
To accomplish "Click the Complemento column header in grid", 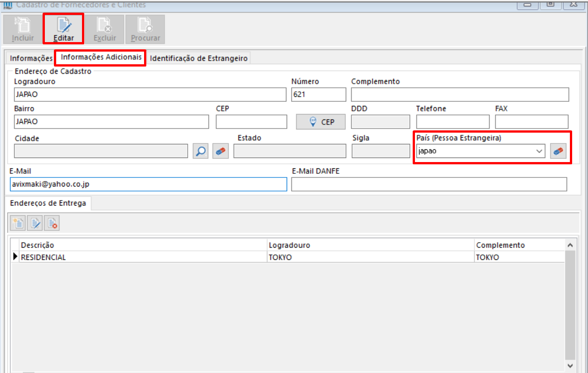I will coord(519,245).
